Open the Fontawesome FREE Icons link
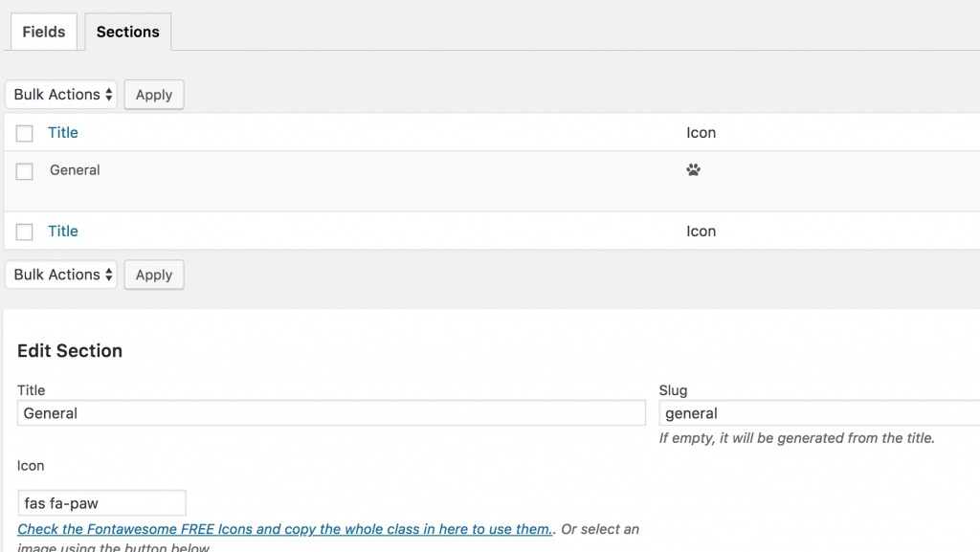The height and width of the screenshot is (552, 980). click(285, 529)
